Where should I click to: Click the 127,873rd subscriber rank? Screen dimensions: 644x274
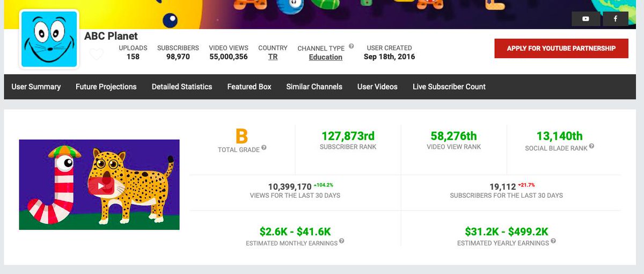pos(348,136)
